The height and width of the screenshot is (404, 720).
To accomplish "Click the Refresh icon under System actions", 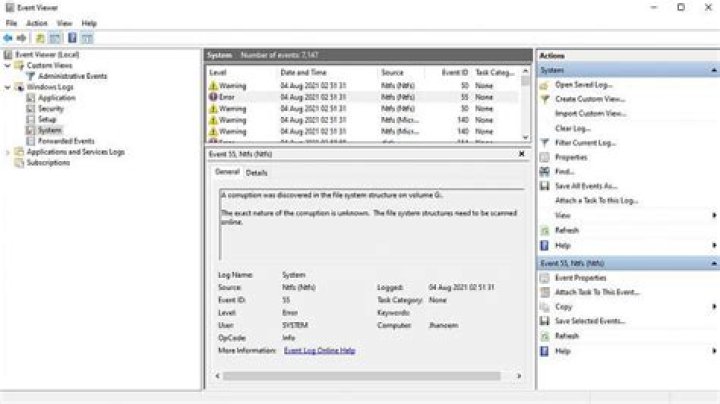I will pos(545,230).
